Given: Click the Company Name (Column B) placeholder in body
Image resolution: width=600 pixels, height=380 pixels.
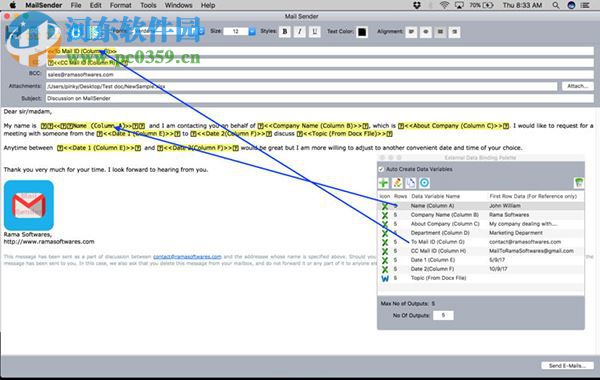Looking at the screenshot, I should pyautogui.click(x=313, y=126).
